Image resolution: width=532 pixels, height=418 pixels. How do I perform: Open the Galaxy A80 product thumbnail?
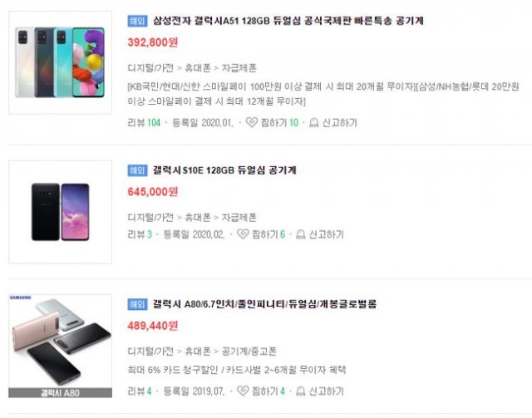coord(61,346)
